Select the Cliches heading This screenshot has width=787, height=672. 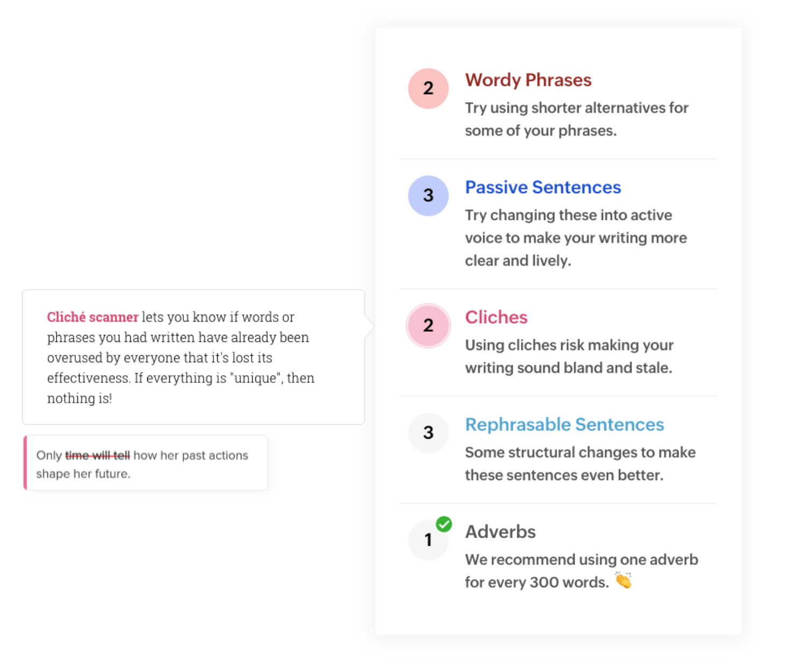[x=496, y=317]
